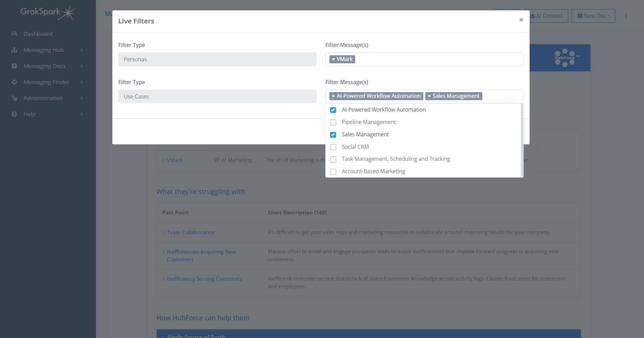Screen dimensions: 644x338
Task: Click the Personas filter messages input
Action: (x=424, y=59)
